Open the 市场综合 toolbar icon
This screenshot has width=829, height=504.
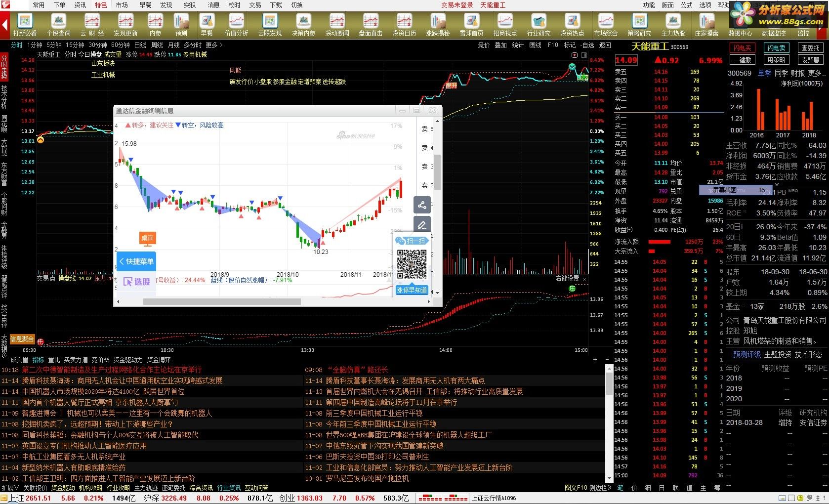(606, 25)
